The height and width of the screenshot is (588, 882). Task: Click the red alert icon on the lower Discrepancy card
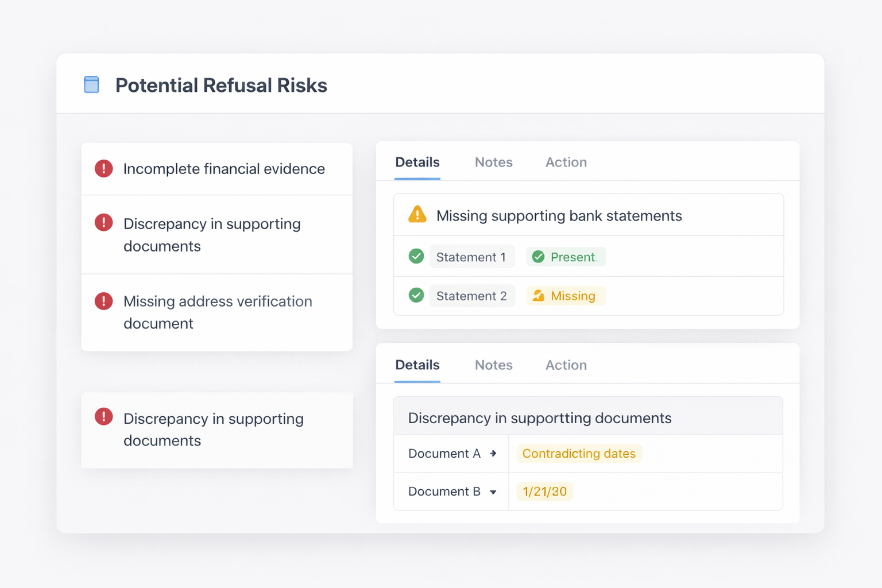(103, 417)
